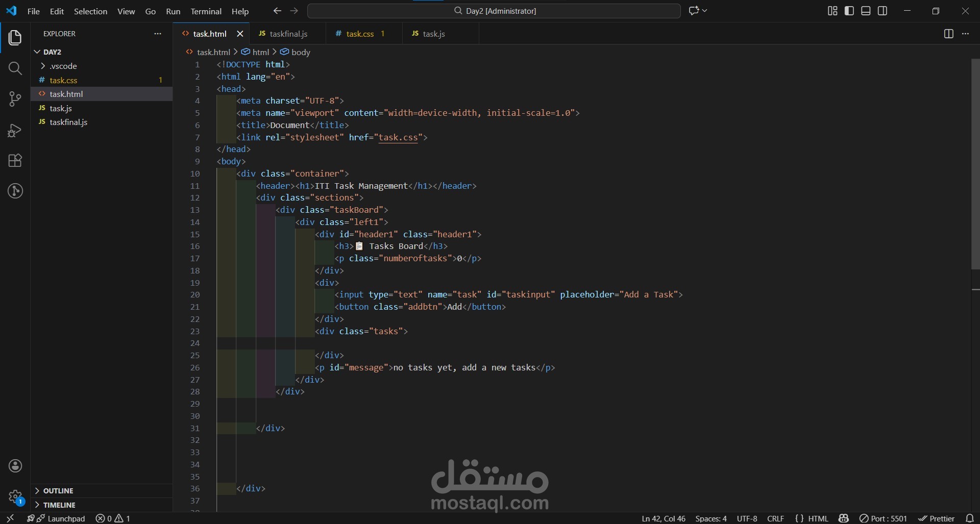Click the Ln 42, Col 46 cursor position
The height and width of the screenshot is (524, 980).
point(664,518)
